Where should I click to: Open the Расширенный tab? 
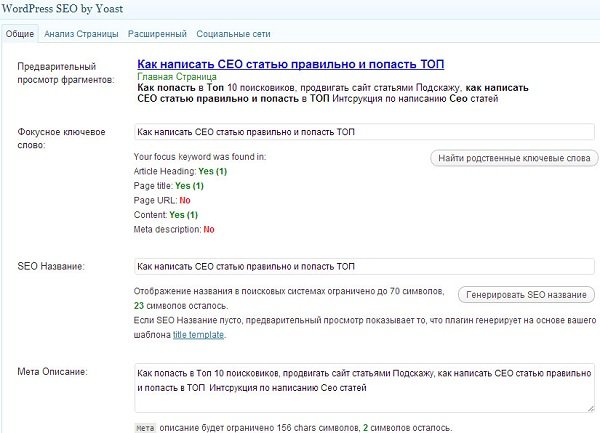157,34
